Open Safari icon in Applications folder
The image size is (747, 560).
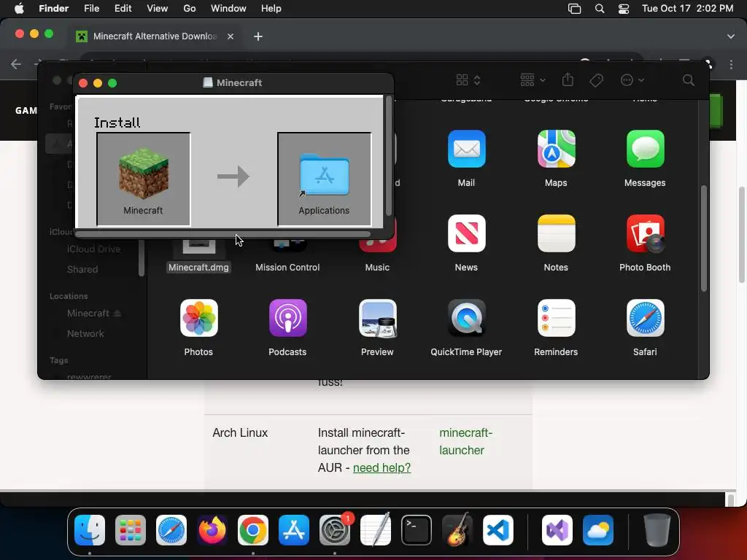pos(645,318)
